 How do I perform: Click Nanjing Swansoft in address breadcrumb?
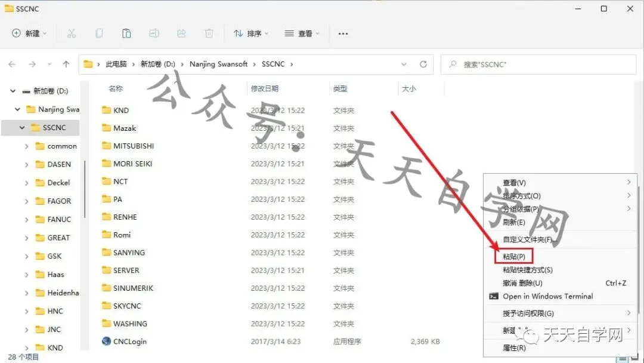[218, 64]
